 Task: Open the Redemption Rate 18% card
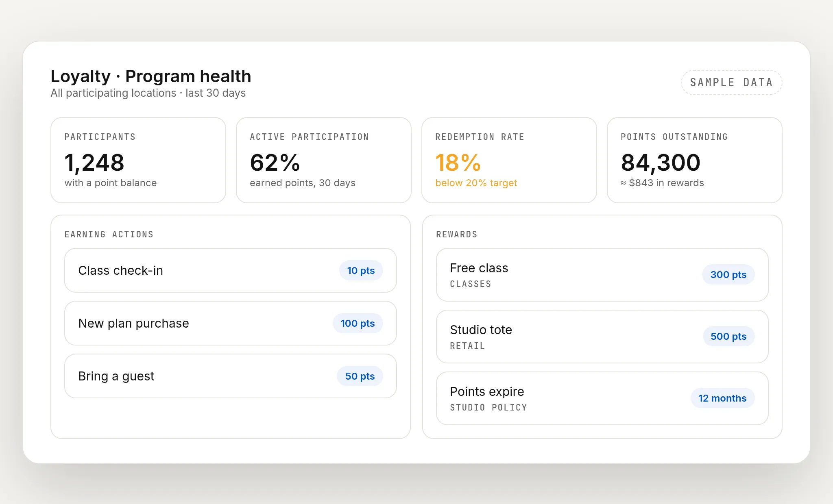509,160
